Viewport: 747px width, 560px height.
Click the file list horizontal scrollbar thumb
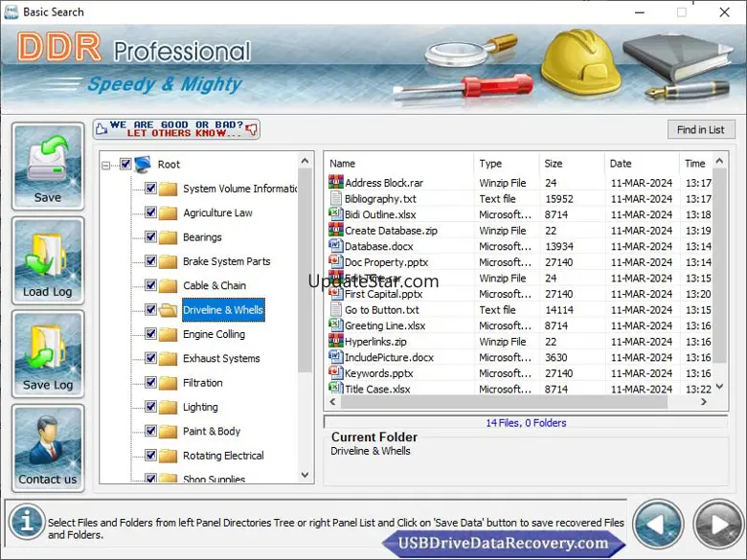pyautogui.click(x=504, y=402)
